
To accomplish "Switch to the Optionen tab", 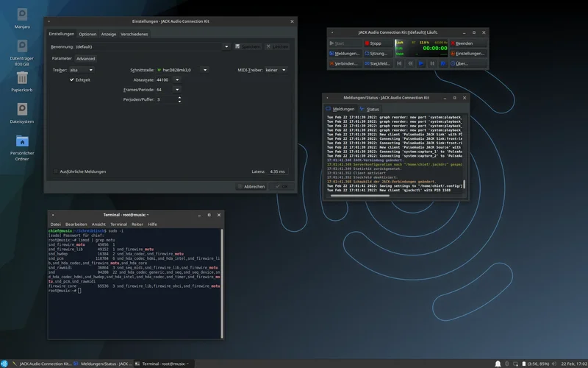I will coord(87,34).
